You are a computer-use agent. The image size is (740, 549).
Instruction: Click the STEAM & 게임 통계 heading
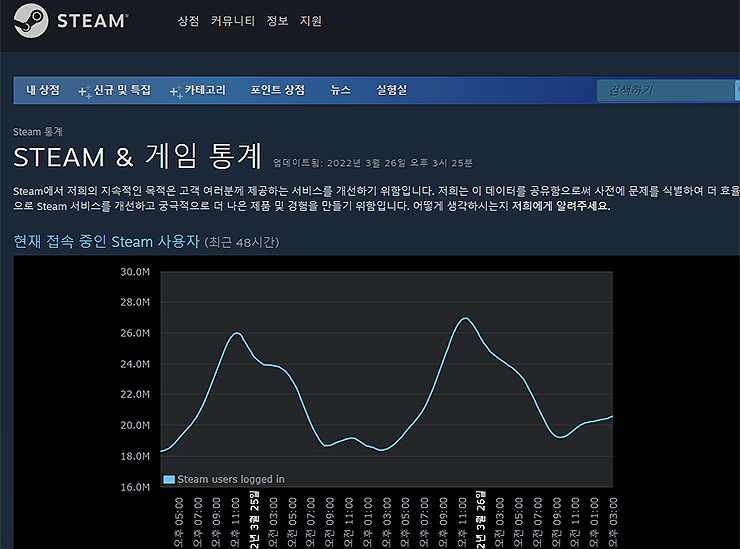coord(137,156)
